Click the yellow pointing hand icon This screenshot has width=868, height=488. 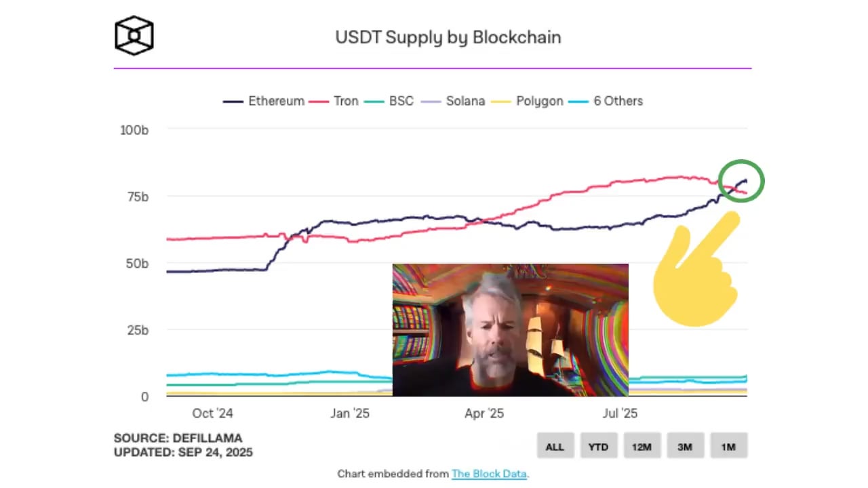(x=696, y=271)
